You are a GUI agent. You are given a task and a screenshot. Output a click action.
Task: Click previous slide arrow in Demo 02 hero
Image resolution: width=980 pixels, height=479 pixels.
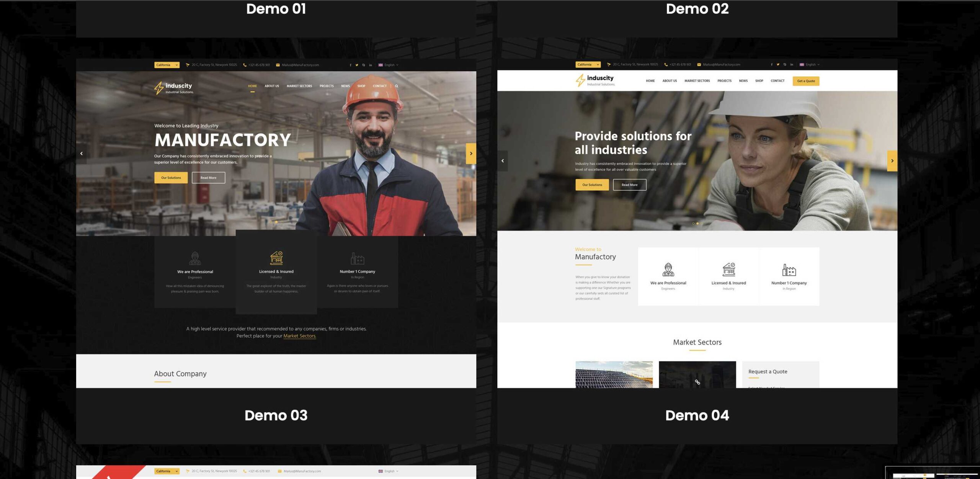pyautogui.click(x=503, y=161)
